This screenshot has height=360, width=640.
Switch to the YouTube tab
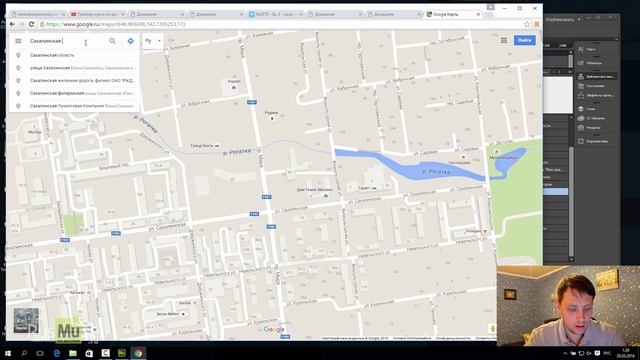[97, 14]
